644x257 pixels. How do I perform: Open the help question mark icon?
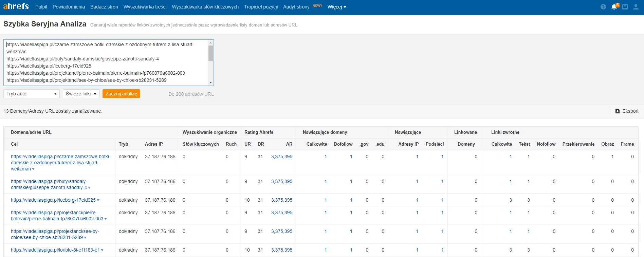(603, 7)
